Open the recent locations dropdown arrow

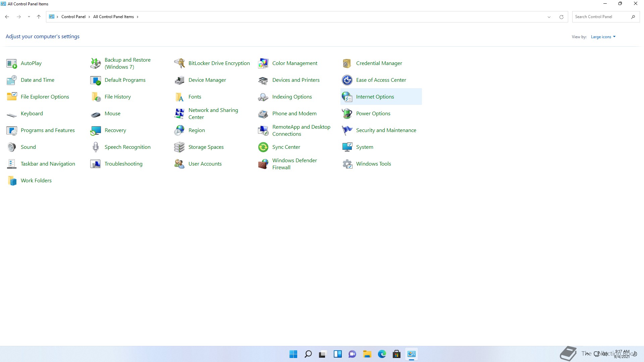(x=29, y=17)
